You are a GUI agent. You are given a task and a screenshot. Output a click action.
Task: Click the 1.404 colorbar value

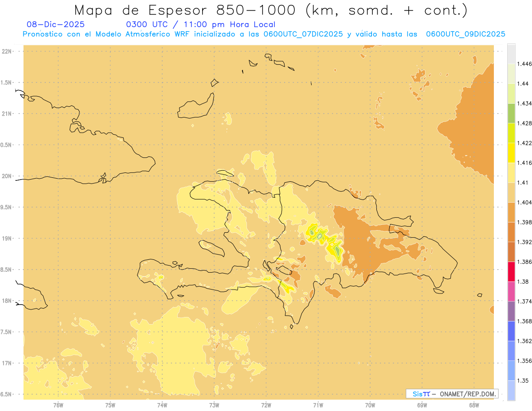pos(525,202)
